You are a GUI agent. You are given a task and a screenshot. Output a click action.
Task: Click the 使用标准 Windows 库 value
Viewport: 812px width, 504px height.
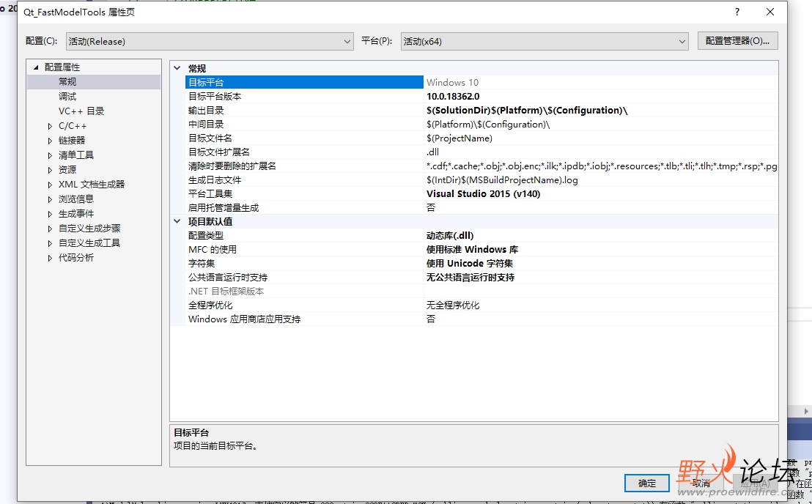point(472,249)
